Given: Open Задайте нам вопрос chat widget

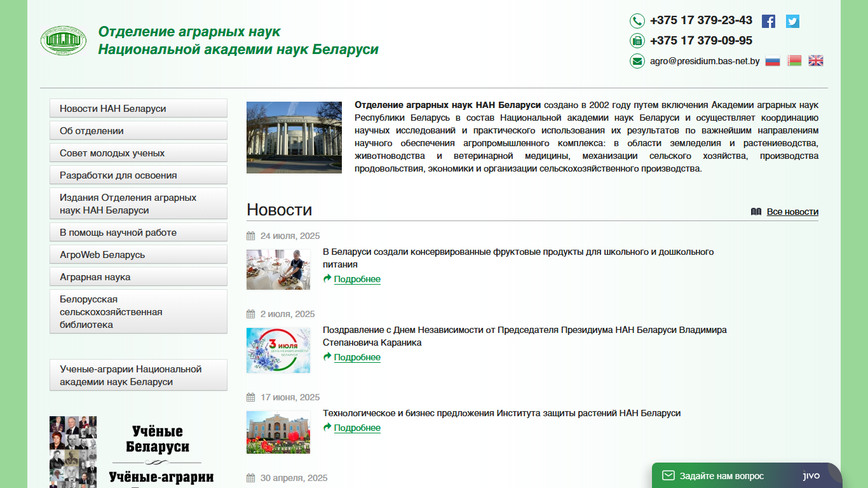Looking at the screenshot, I should [x=747, y=475].
